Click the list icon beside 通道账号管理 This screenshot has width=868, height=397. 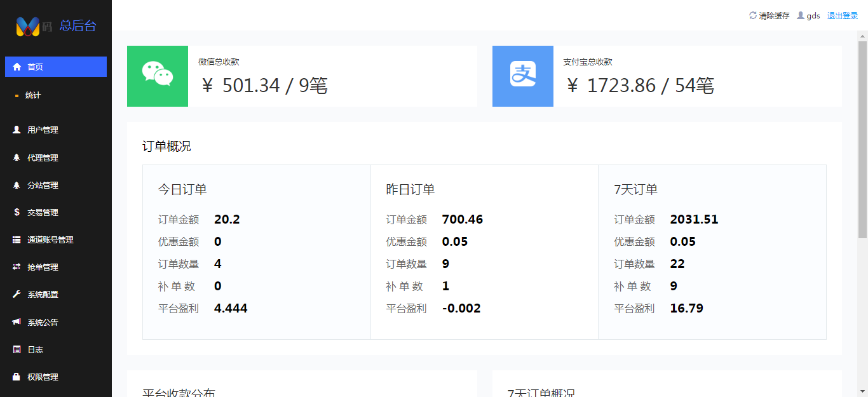17,239
